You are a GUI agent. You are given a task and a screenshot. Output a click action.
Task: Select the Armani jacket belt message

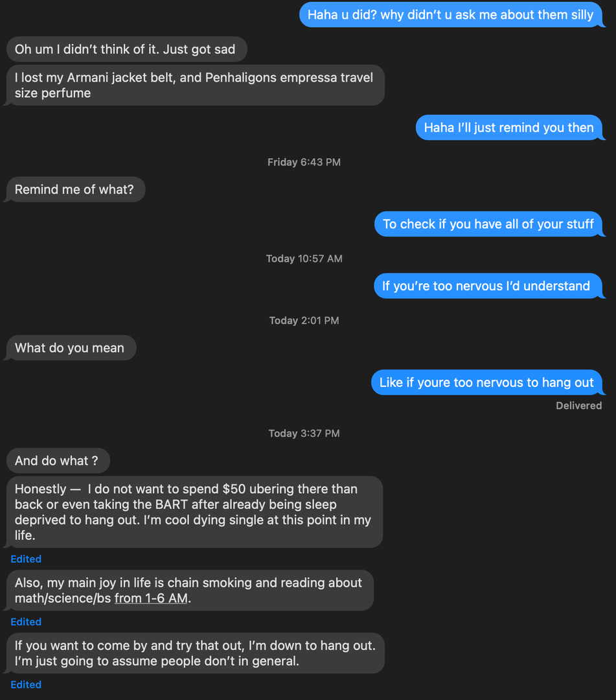coord(194,85)
